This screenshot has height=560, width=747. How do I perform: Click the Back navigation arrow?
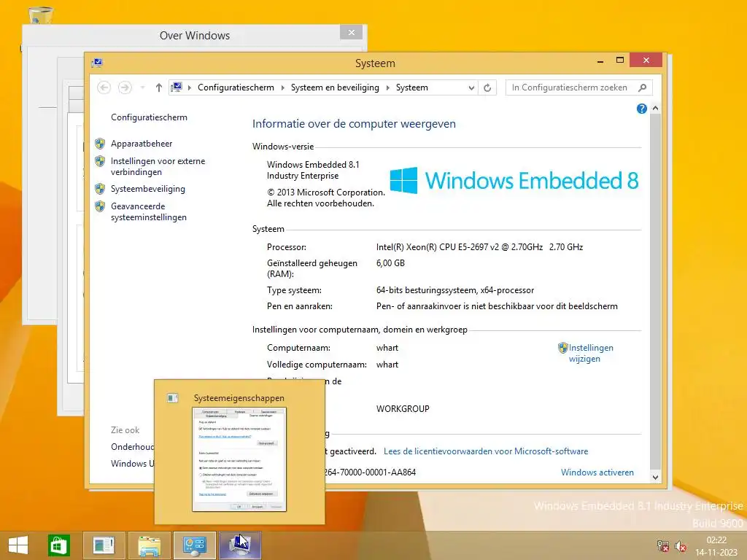click(104, 87)
